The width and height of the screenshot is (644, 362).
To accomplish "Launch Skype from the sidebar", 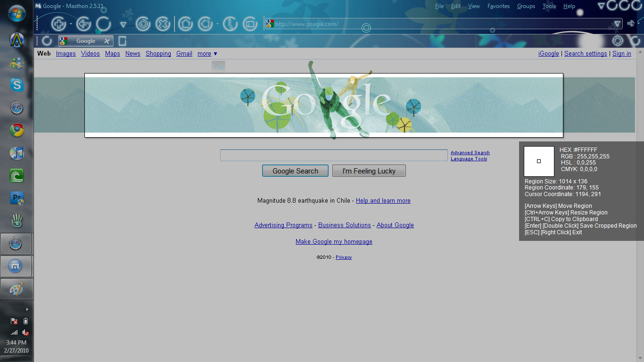I will tap(17, 85).
